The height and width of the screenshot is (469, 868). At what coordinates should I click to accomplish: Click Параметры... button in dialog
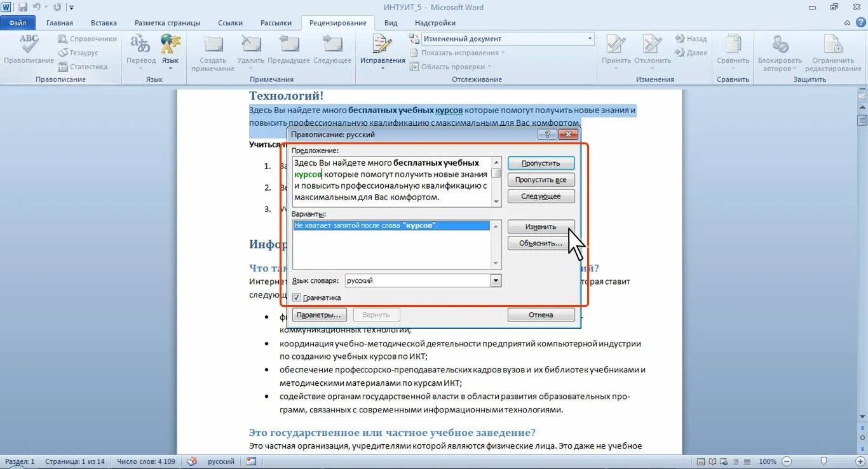(319, 315)
